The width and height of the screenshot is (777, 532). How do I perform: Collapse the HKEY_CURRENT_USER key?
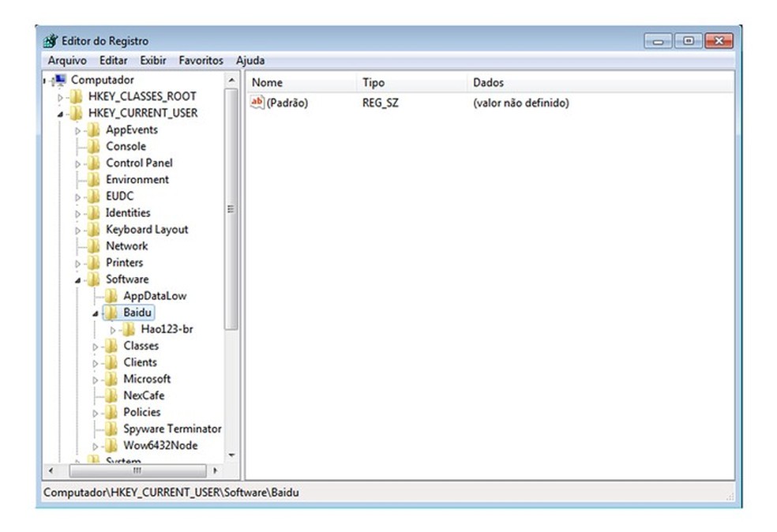tap(60, 114)
